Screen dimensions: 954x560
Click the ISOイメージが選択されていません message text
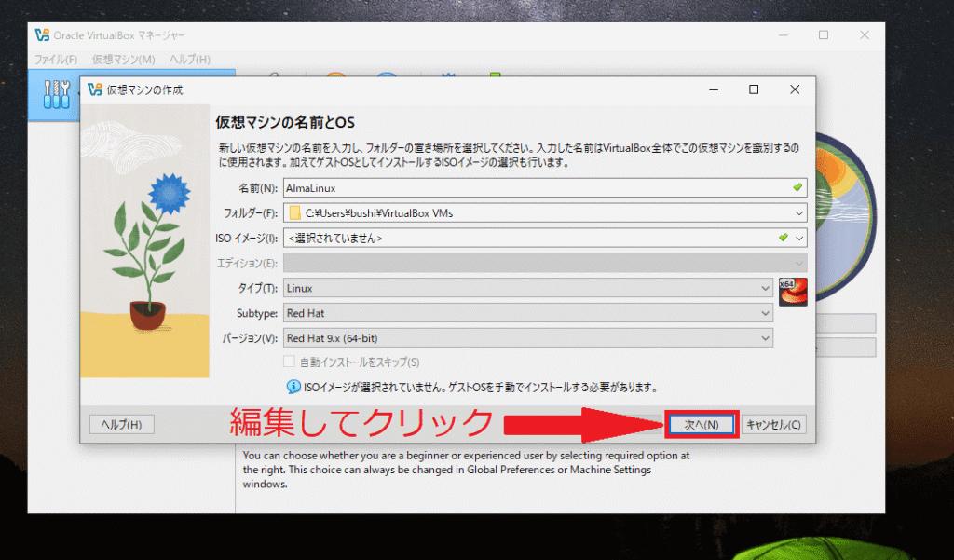pos(481,387)
